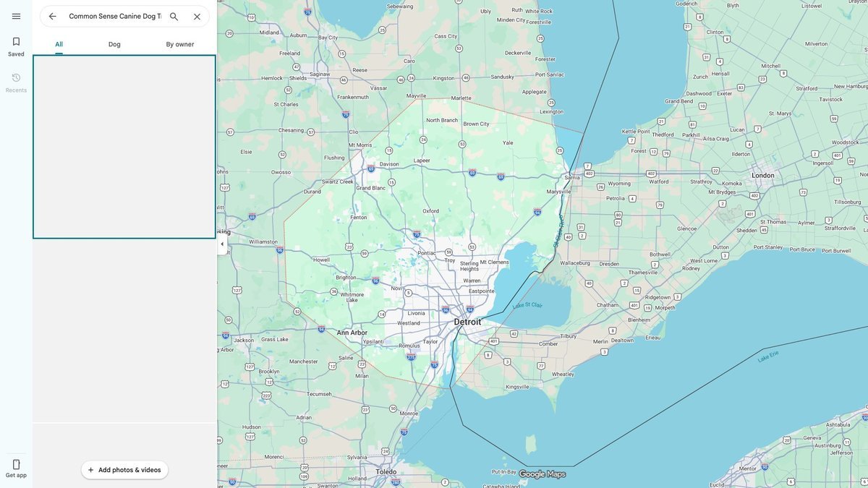
Task: Open the hamburger main menu
Action: (16, 16)
